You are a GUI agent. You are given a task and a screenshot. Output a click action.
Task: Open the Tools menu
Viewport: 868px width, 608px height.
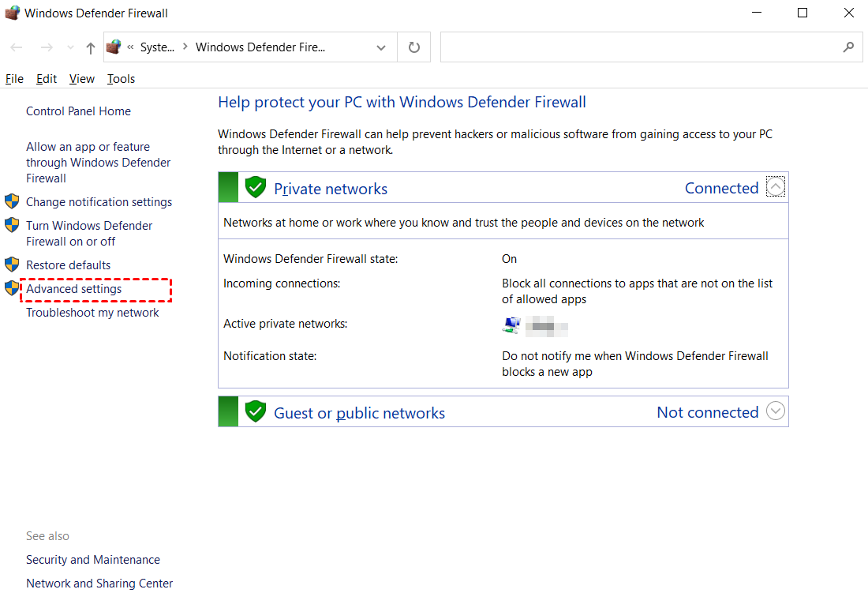pyautogui.click(x=121, y=79)
